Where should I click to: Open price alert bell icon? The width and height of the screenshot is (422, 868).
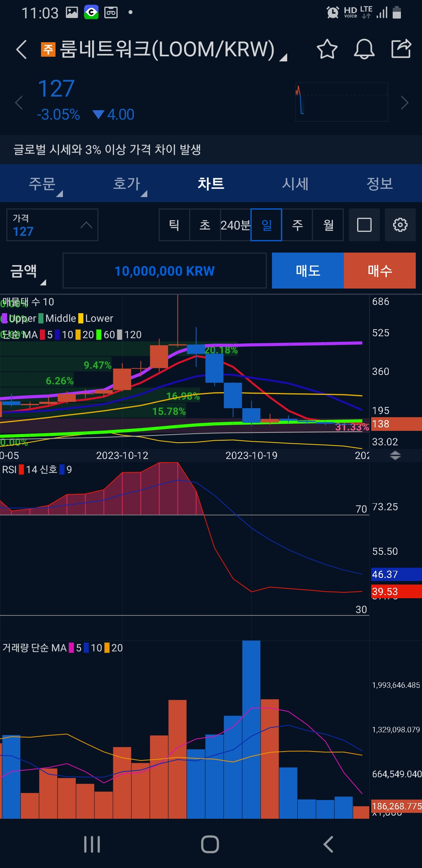(x=364, y=49)
